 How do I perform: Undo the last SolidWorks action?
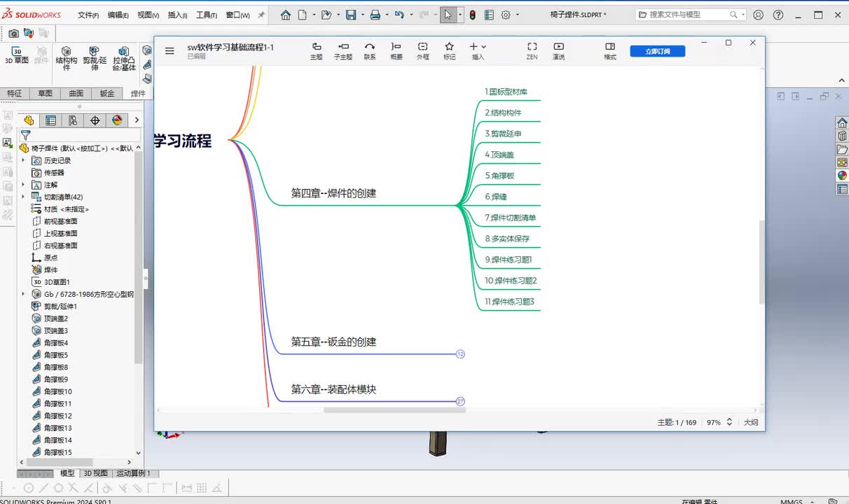pos(399,15)
